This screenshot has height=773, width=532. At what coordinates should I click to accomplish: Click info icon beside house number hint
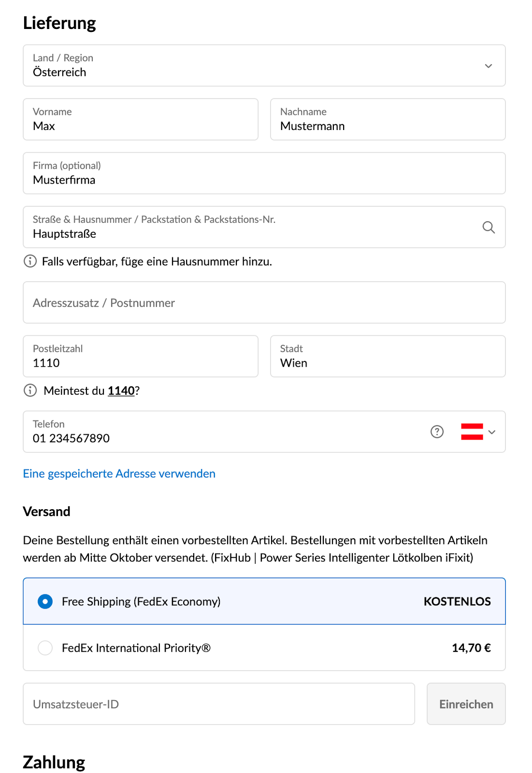point(30,261)
